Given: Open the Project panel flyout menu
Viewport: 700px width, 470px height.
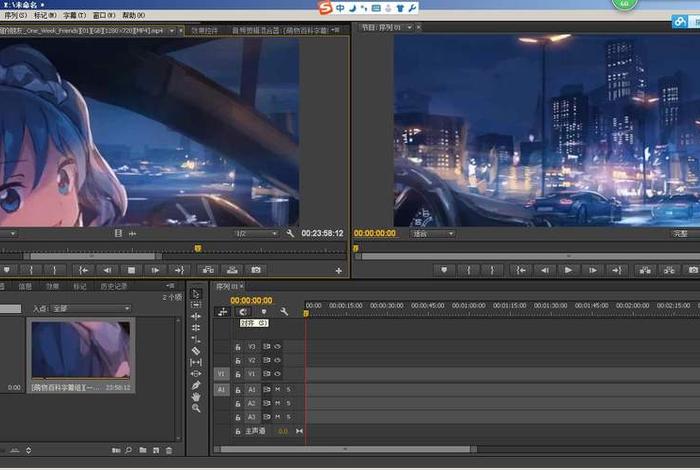Looking at the screenshot, I should 170,286.
